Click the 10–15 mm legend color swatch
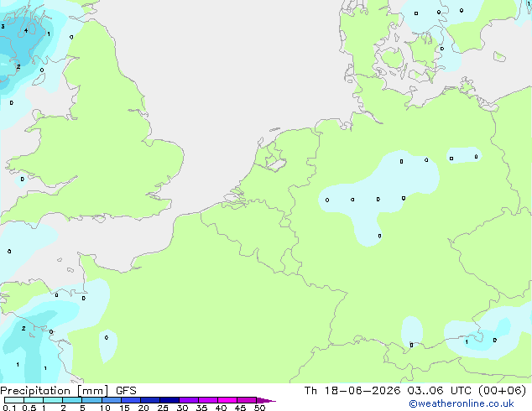The width and height of the screenshot is (532, 411). 111,400
